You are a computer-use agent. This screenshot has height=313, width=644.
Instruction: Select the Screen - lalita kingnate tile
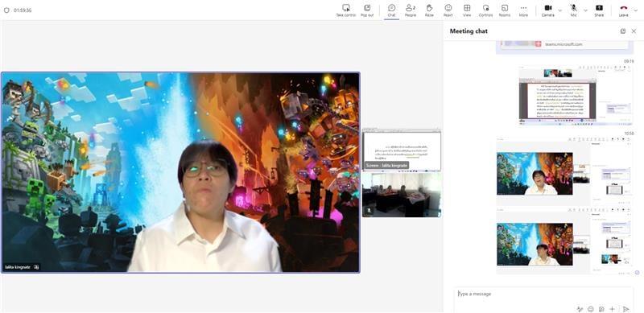pyautogui.click(x=402, y=150)
